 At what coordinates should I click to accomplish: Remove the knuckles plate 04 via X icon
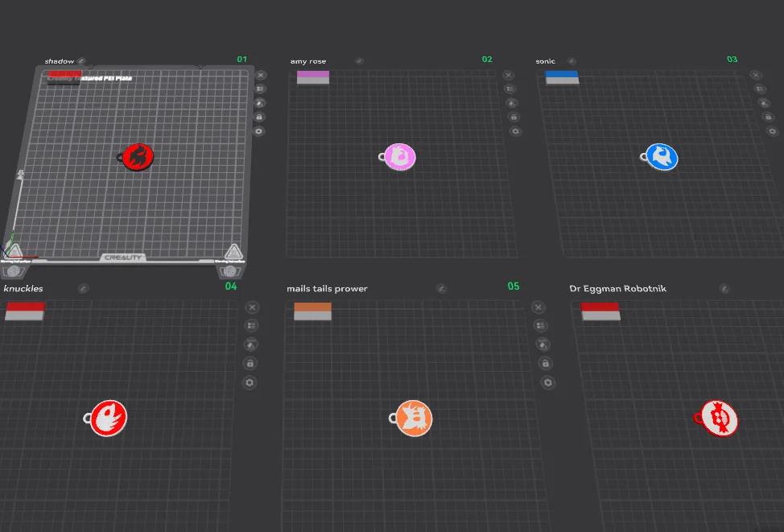click(x=252, y=307)
